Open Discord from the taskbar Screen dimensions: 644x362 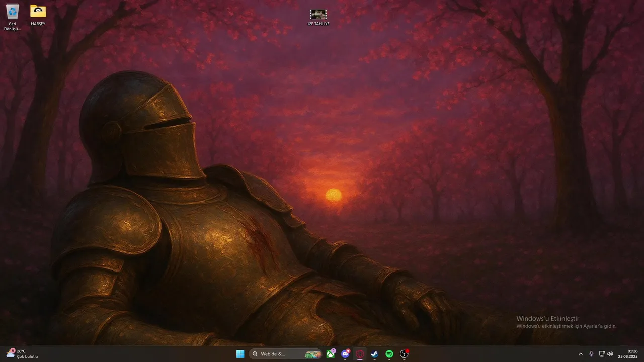pos(345,354)
